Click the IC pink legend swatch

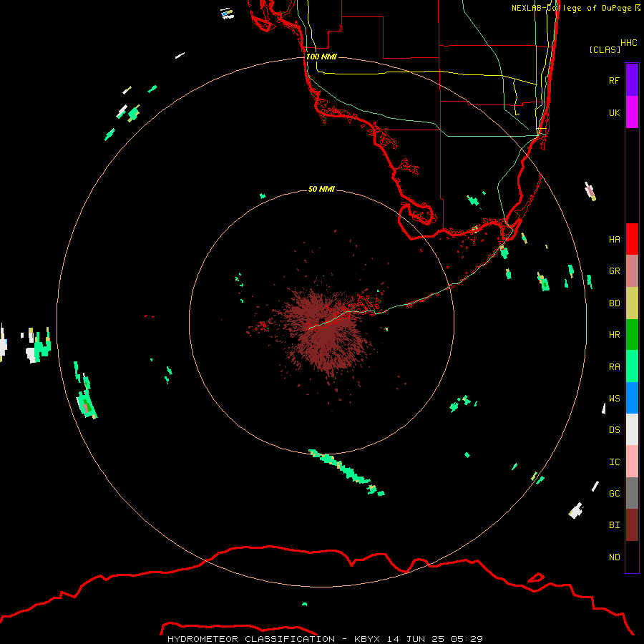click(x=632, y=462)
